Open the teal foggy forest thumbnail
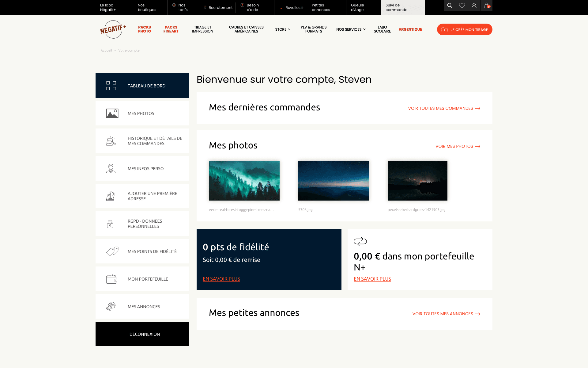This screenshot has height=368, width=588. (244, 181)
